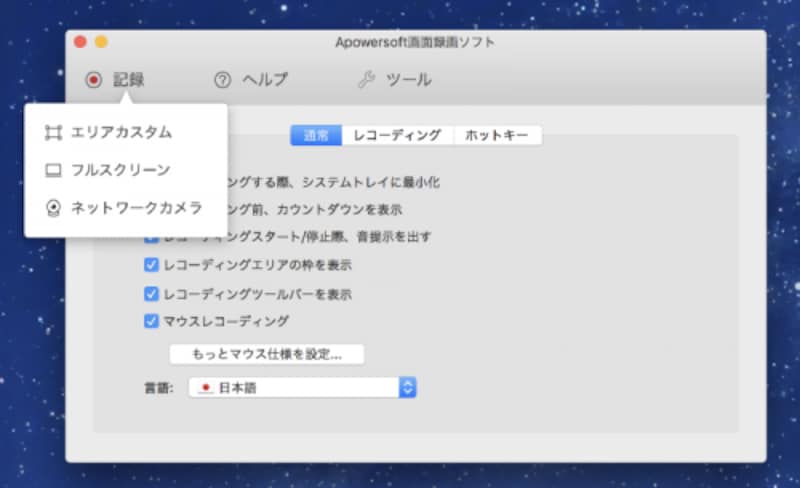Close the window with red button
Image resolution: width=800 pixels, height=488 pixels.
80,42
